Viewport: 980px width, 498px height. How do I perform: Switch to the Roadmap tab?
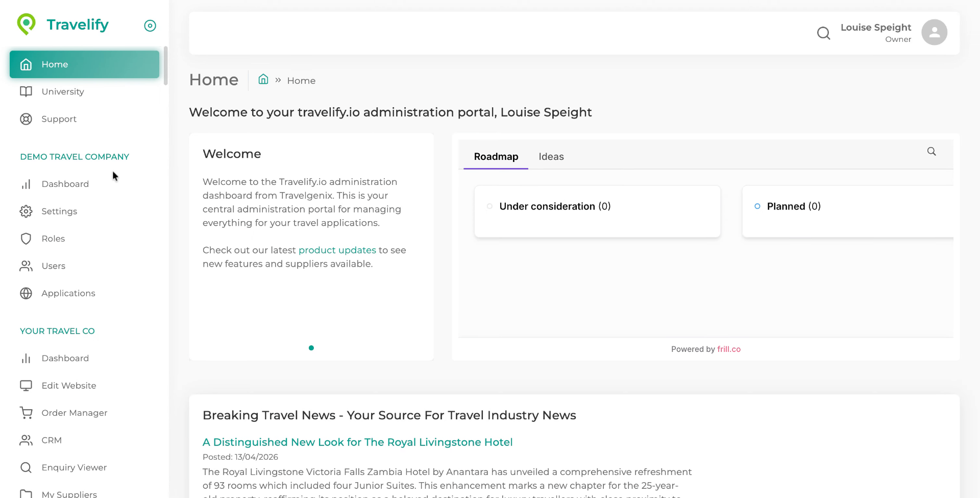(x=496, y=157)
